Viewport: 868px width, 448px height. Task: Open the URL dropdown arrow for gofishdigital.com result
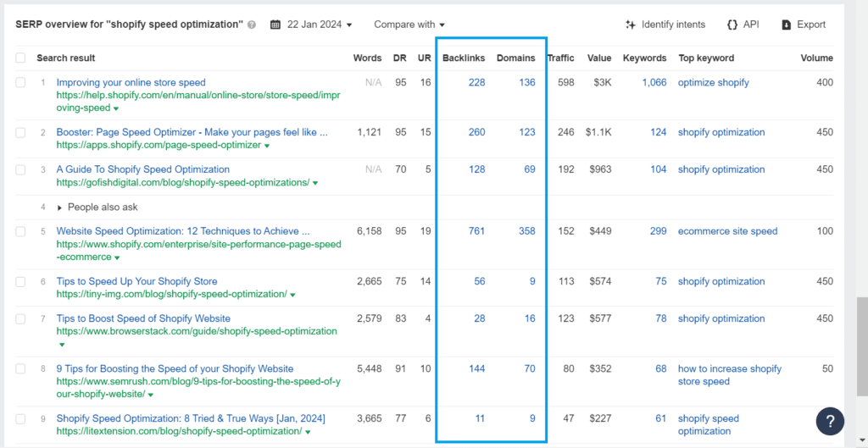point(315,183)
